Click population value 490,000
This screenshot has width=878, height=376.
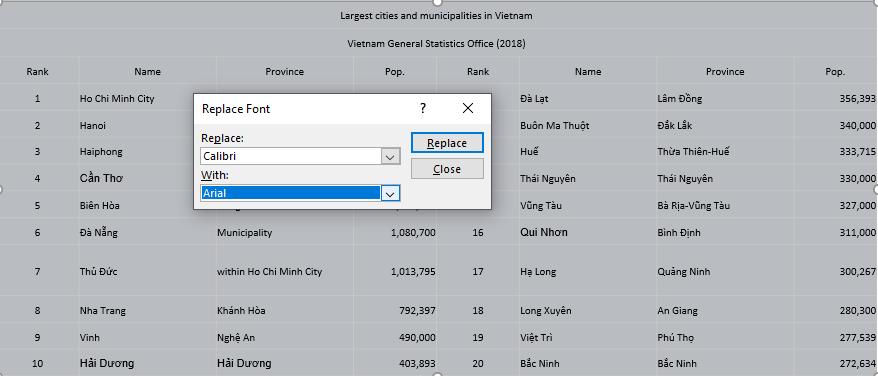click(x=417, y=337)
